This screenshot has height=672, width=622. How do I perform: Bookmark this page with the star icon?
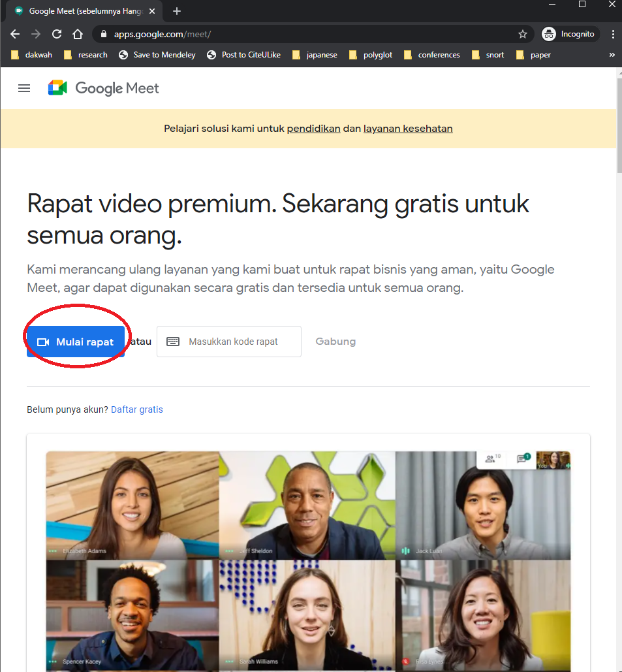coord(522,34)
